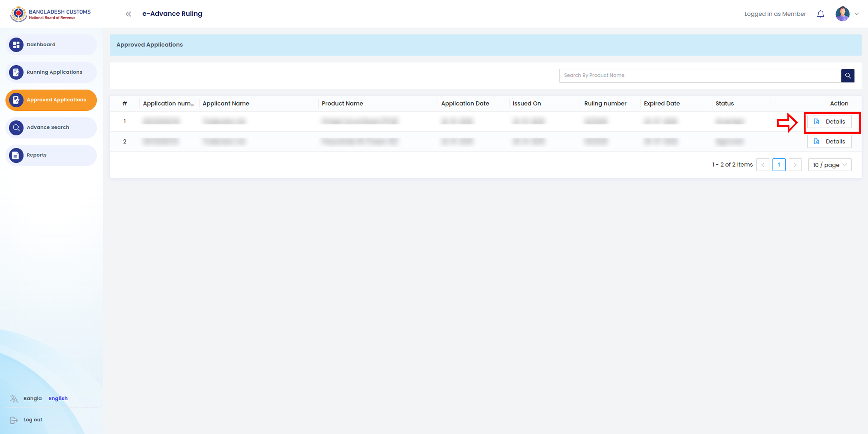Open Advance Search page
This screenshot has height=434, width=868.
[51, 127]
